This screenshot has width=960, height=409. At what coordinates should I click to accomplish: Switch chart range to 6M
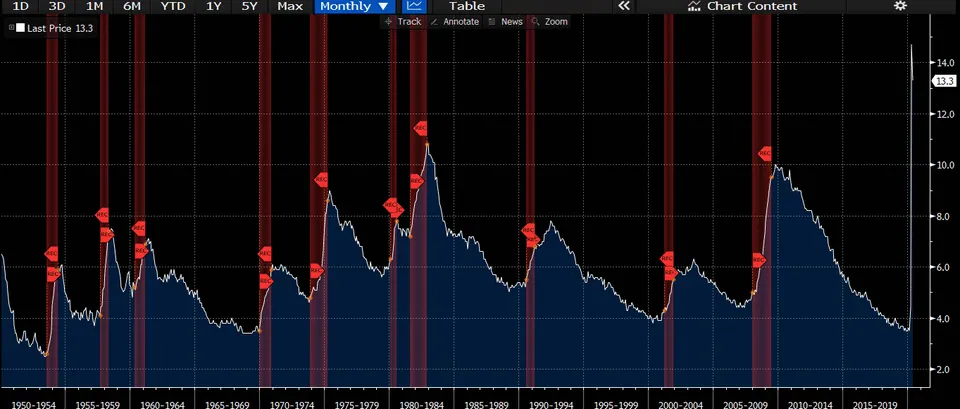click(132, 6)
